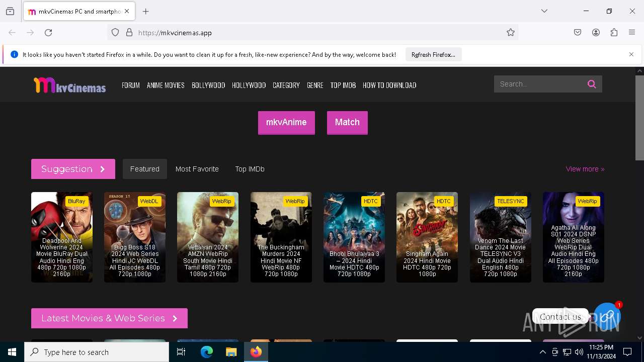Viewport: 644px width, 362px height.
Task: Click the View more link
Action: tap(585, 169)
